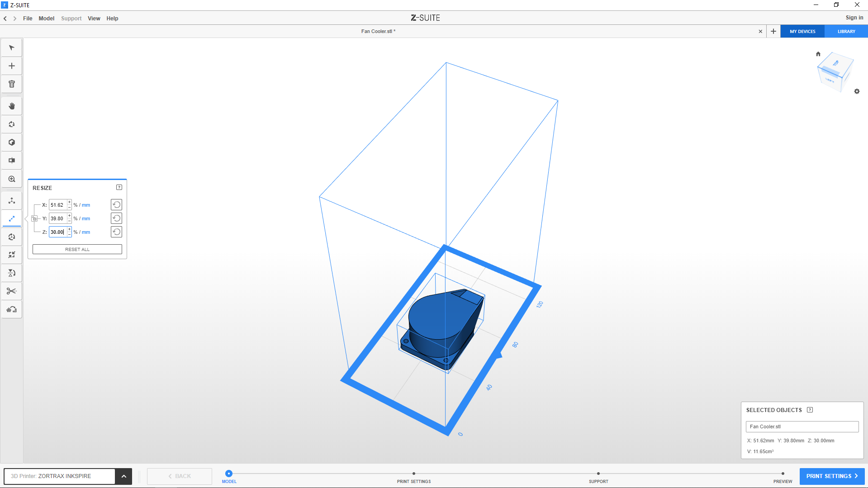This screenshot has width=868, height=488.
Task: Click the home view icon
Action: [x=818, y=54]
